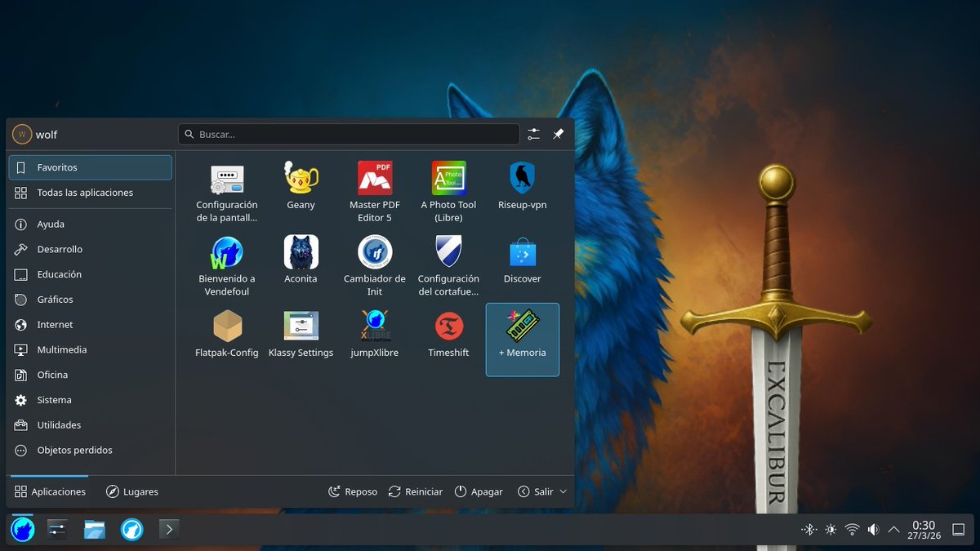Viewport: 980px width, 551px height.
Task: Select Favoritos category
Action: coord(91,167)
